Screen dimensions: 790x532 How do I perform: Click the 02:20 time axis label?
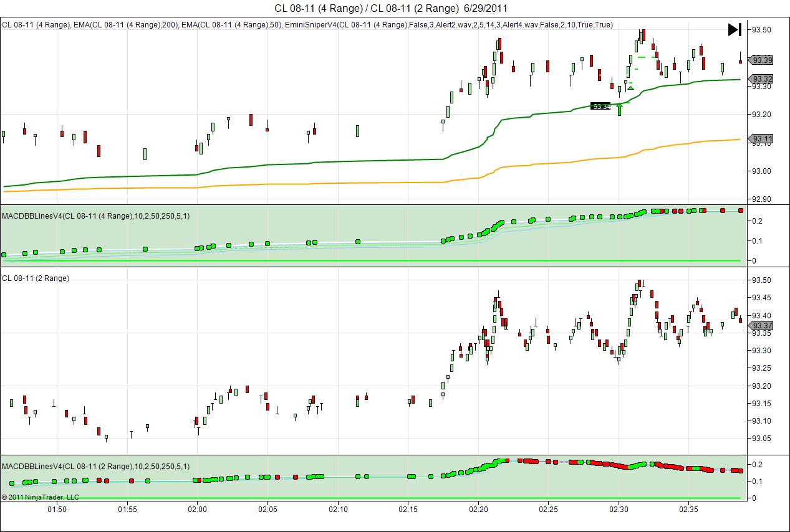[478, 510]
